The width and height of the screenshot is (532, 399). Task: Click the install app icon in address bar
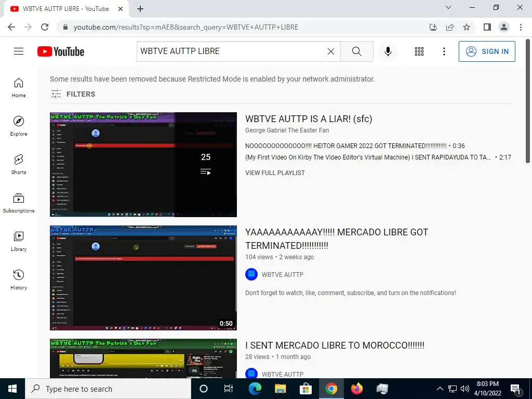[433, 27]
